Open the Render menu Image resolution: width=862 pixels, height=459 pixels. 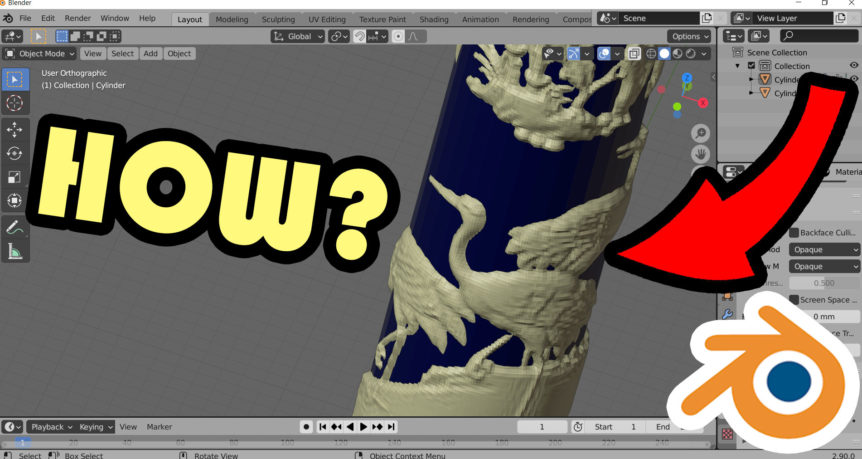click(x=77, y=18)
